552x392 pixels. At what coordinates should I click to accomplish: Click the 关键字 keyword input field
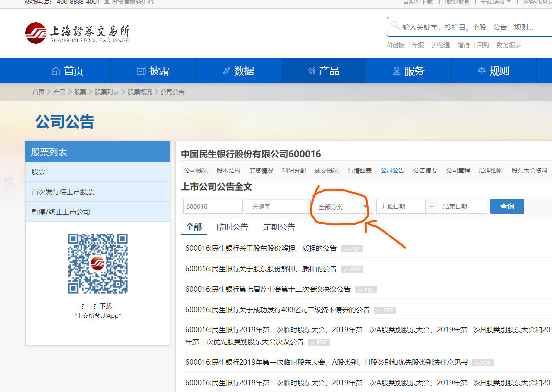[278, 207]
